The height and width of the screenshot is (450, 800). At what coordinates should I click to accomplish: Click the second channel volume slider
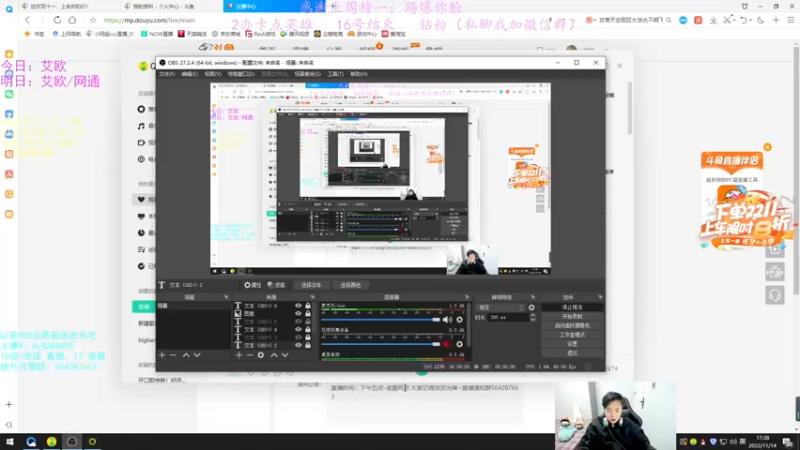coord(380,344)
